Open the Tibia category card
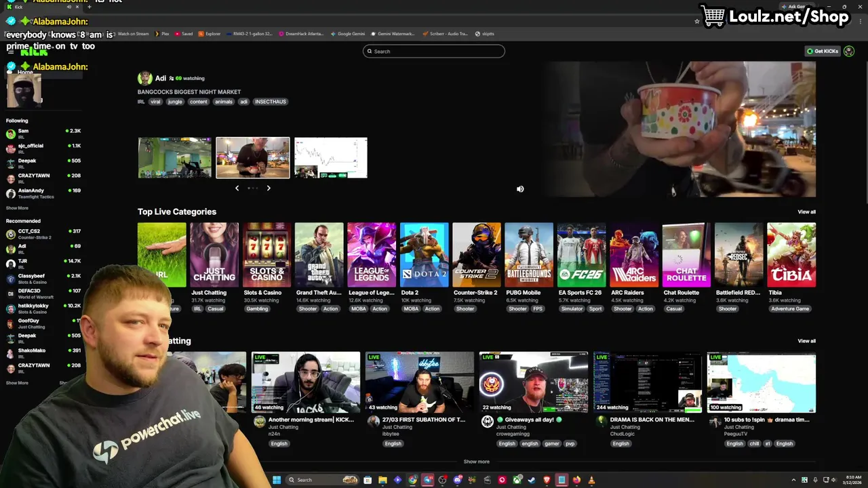868x488 pixels. [x=791, y=255]
